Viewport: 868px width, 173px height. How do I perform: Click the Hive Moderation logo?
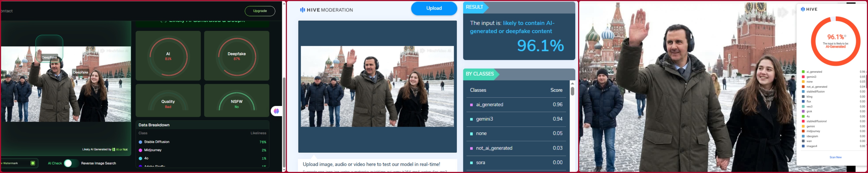coord(326,10)
